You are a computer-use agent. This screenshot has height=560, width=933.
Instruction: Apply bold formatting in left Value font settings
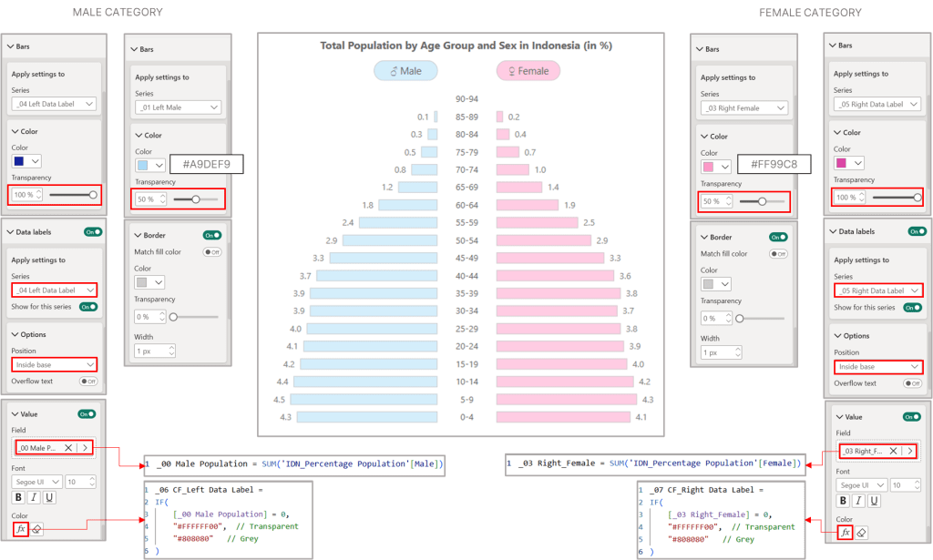click(17, 497)
